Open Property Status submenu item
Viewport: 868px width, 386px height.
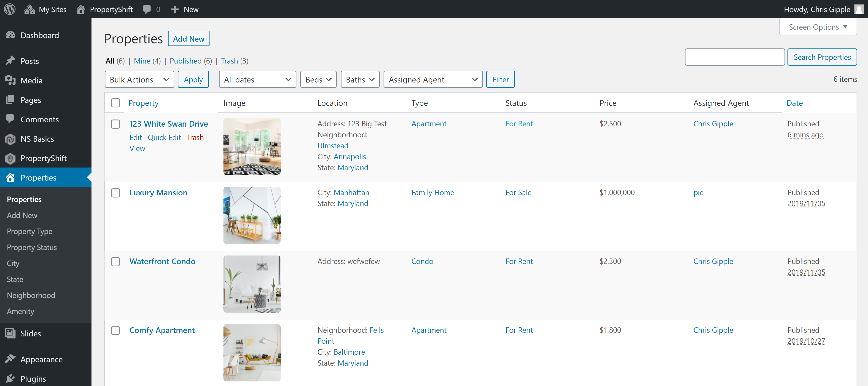click(32, 247)
